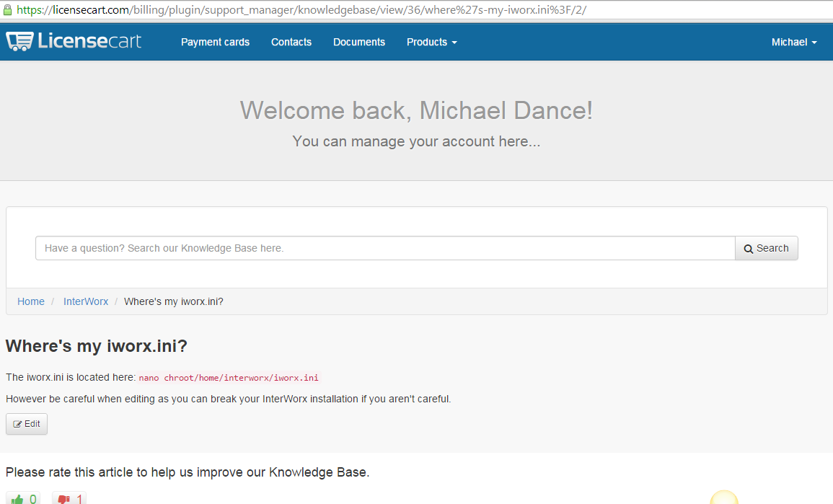
Task: Open the Payment cards page
Action: [215, 42]
